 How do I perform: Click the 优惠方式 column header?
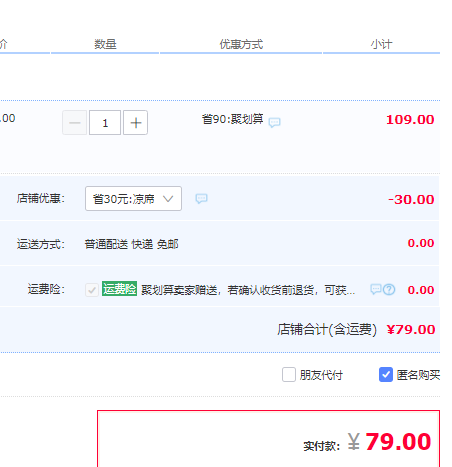point(241,44)
